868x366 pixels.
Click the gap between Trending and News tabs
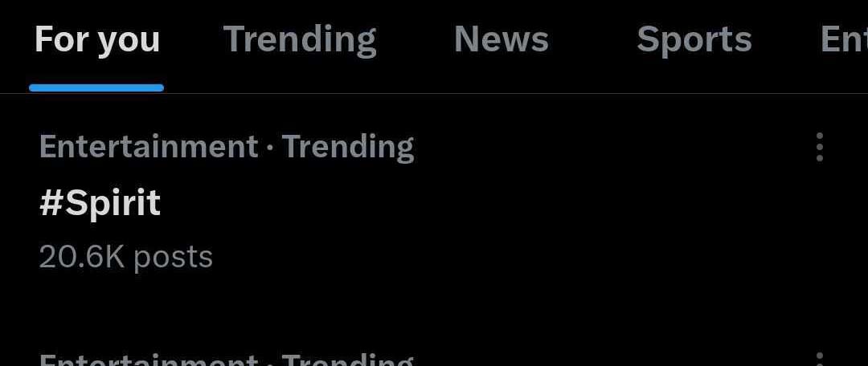415,40
